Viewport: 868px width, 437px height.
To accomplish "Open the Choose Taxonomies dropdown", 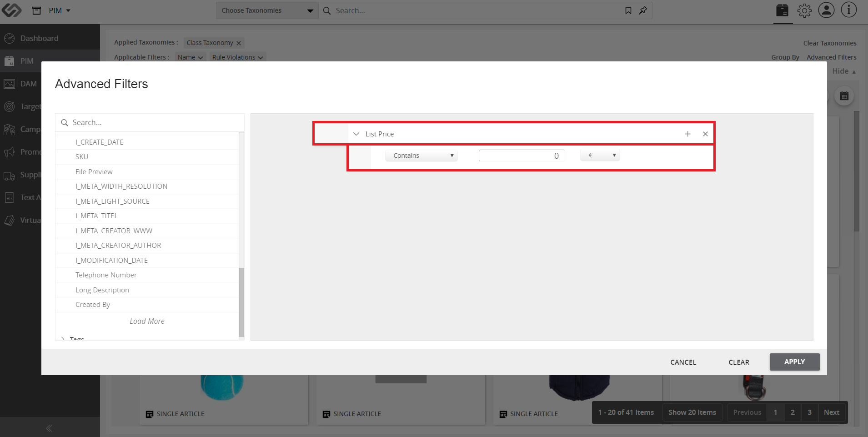I will [x=267, y=10].
